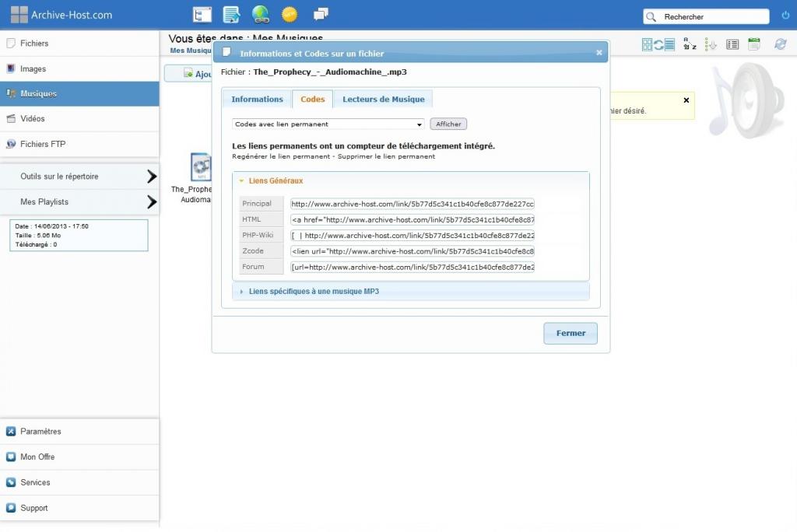Open the chat bubbles icon in header

point(320,14)
